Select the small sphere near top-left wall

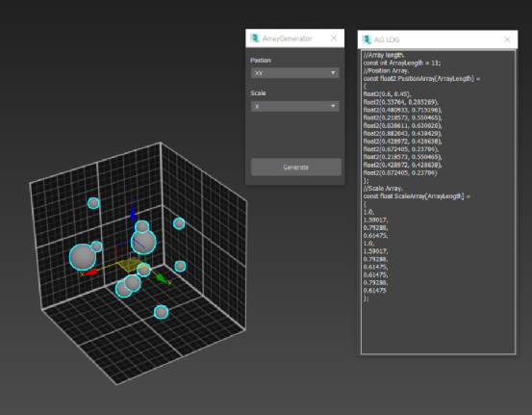click(x=93, y=203)
